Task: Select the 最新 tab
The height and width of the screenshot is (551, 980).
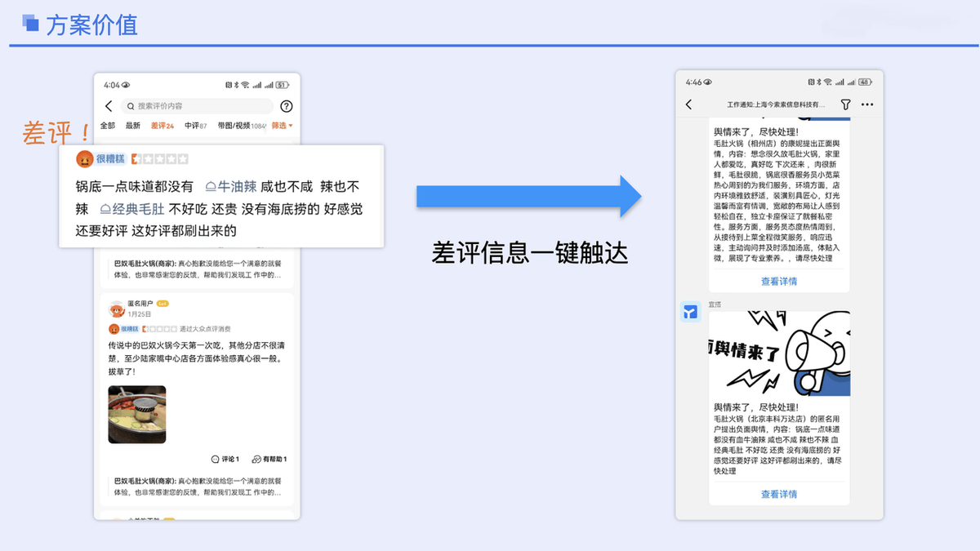Action: point(132,126)
